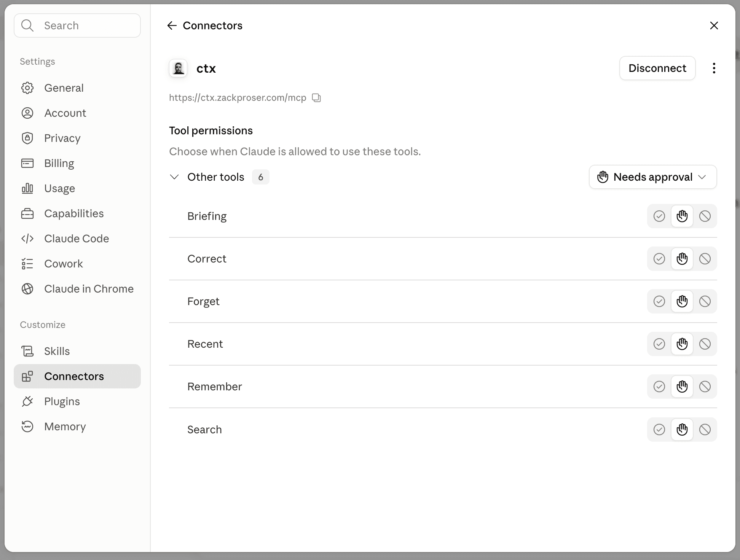
Task: Open the Needs approval dropdown
Action: point(653,177)
